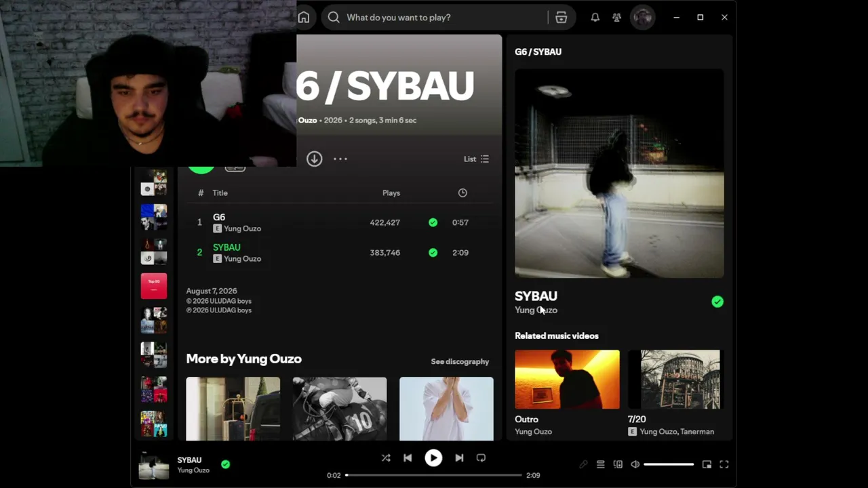868x488 pixels.
Task: Open lyrics microphone icon in player bar
Action: (583, 464)
